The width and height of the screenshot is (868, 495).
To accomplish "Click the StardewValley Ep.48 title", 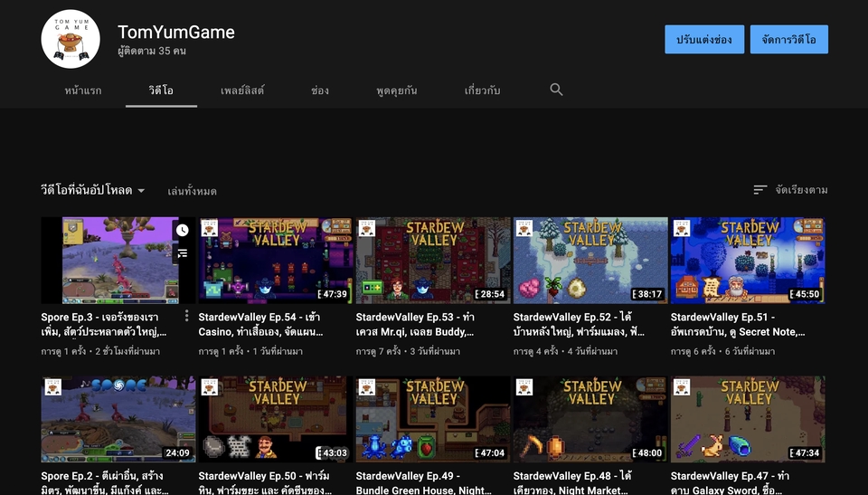I will tap(572, 483).
